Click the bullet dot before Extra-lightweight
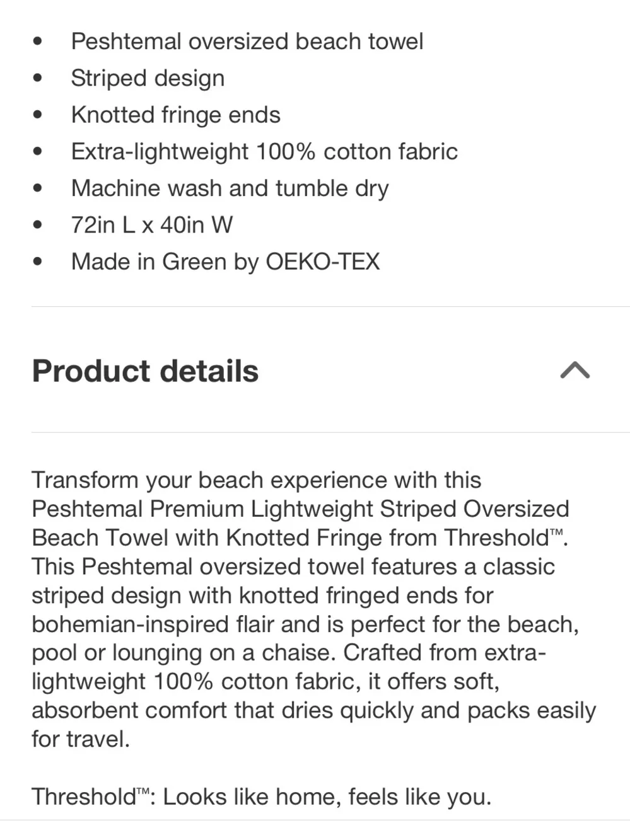This screenshot has height=840, width=630. click(38, 151)
